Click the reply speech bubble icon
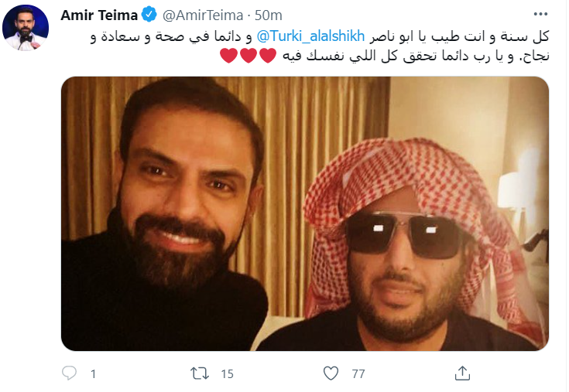The width and height of the screenshot is (569, 392). (70, 373)
